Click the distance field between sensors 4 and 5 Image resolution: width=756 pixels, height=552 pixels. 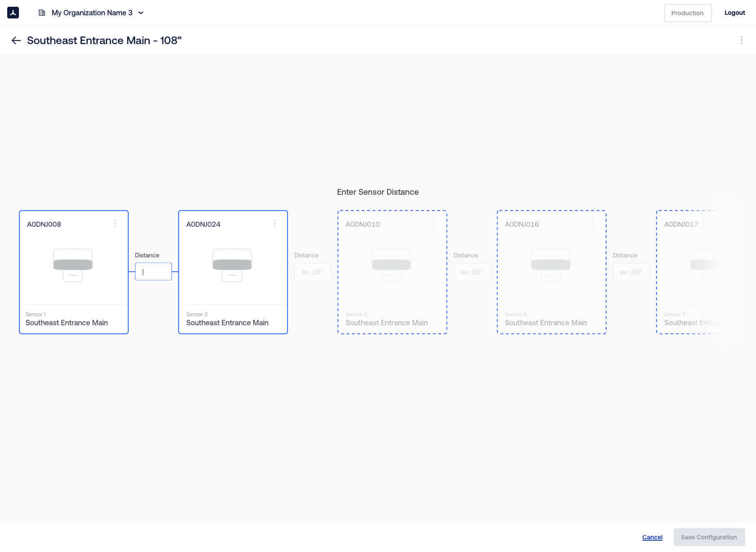[x=631, y=272]
